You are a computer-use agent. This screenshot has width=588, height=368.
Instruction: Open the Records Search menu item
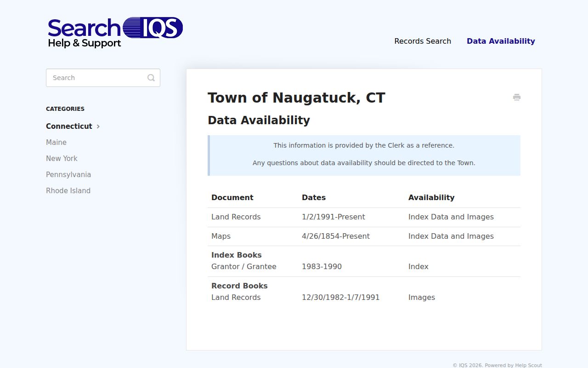point(423,41)
